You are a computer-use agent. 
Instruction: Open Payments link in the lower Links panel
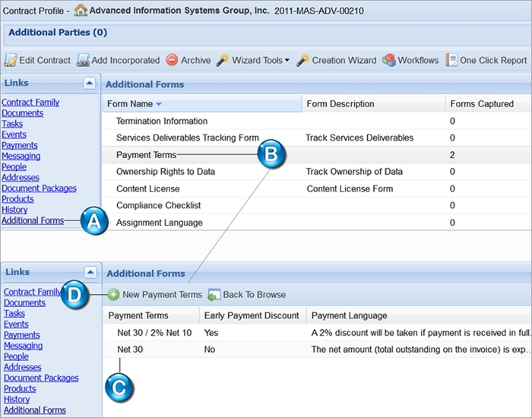coord(22,335)
